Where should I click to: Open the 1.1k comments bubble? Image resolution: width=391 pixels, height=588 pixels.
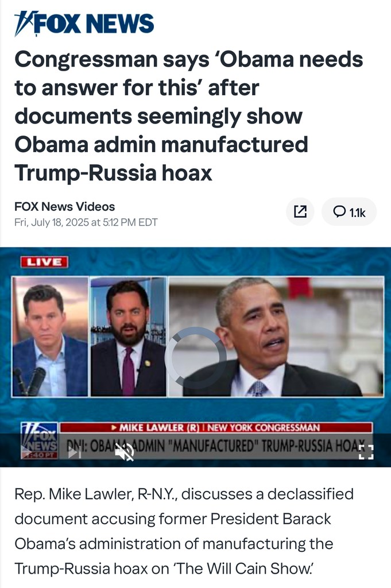pyautogui.click(x=349, y=211)
